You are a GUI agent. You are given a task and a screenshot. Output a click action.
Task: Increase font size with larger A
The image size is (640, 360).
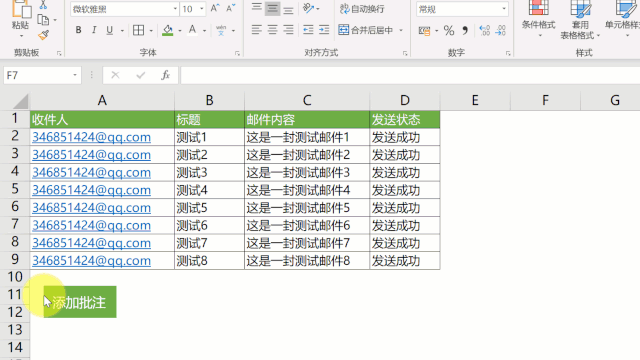215,8
